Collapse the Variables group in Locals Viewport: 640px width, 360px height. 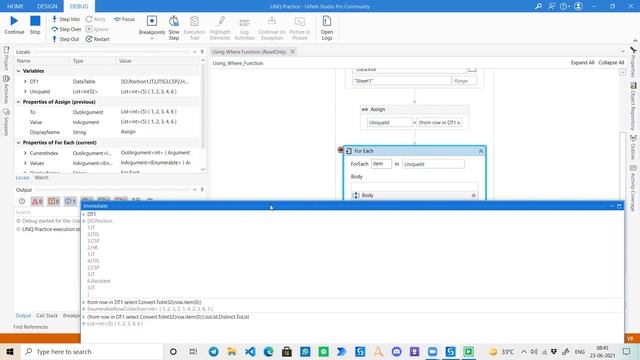[x=18, y=71]
